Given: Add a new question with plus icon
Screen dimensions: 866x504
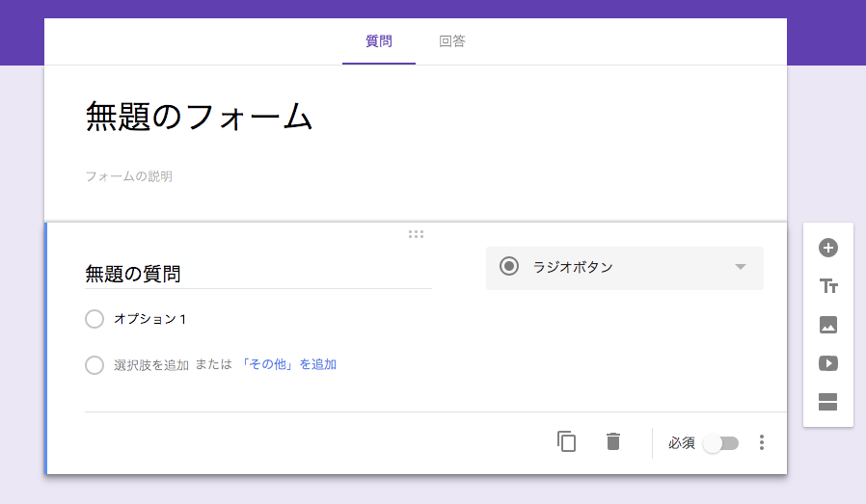Looking at the screenshot, I should click(x=827, y=248).
